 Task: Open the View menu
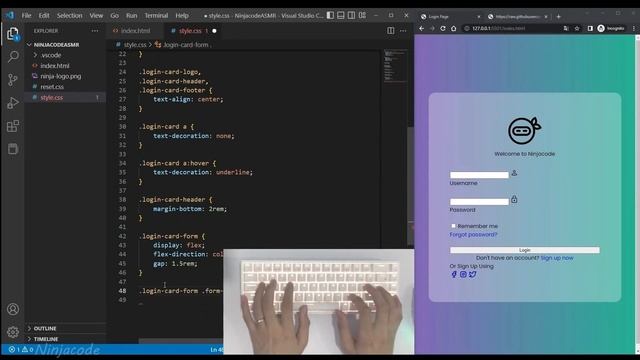point(96,16)
